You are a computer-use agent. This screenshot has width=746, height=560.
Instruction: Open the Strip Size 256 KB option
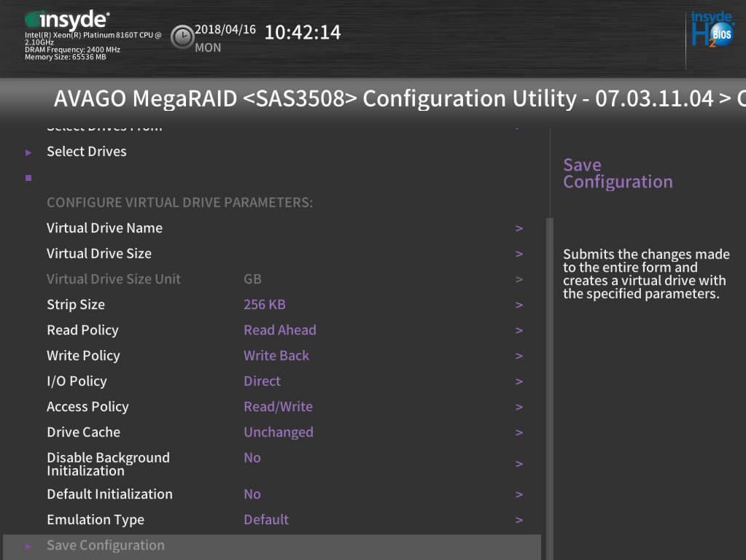265,305
